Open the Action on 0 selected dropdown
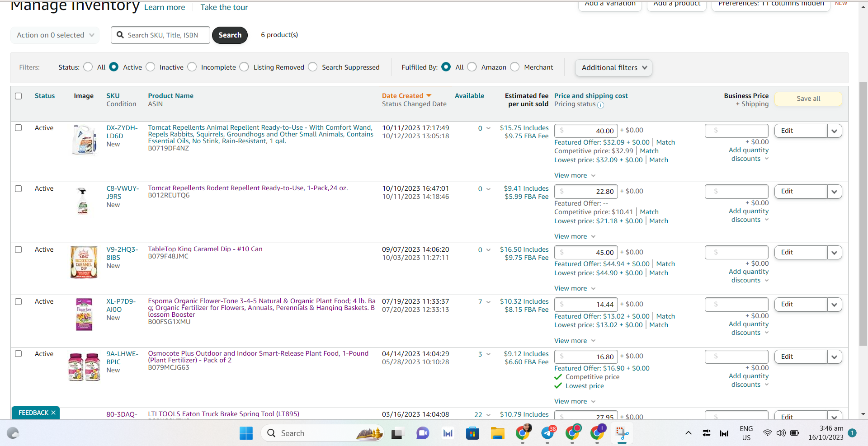 pos(55,35)
